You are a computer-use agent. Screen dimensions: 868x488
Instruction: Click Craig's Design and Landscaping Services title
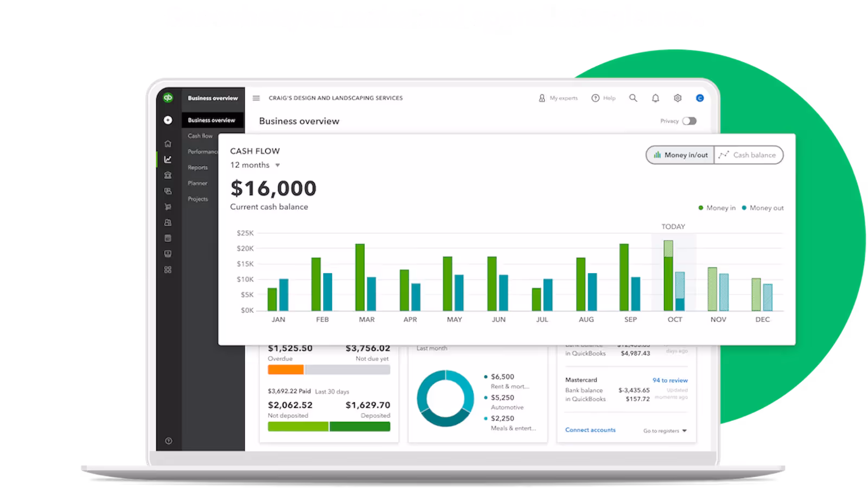[336, 98]
